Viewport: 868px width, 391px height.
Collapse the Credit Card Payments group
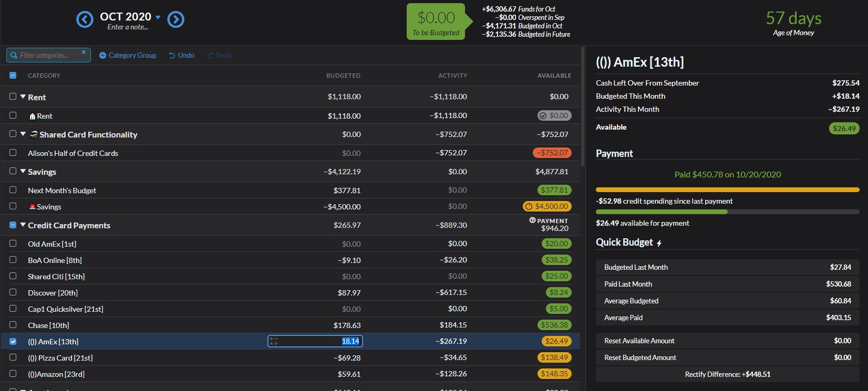(23, 225)
